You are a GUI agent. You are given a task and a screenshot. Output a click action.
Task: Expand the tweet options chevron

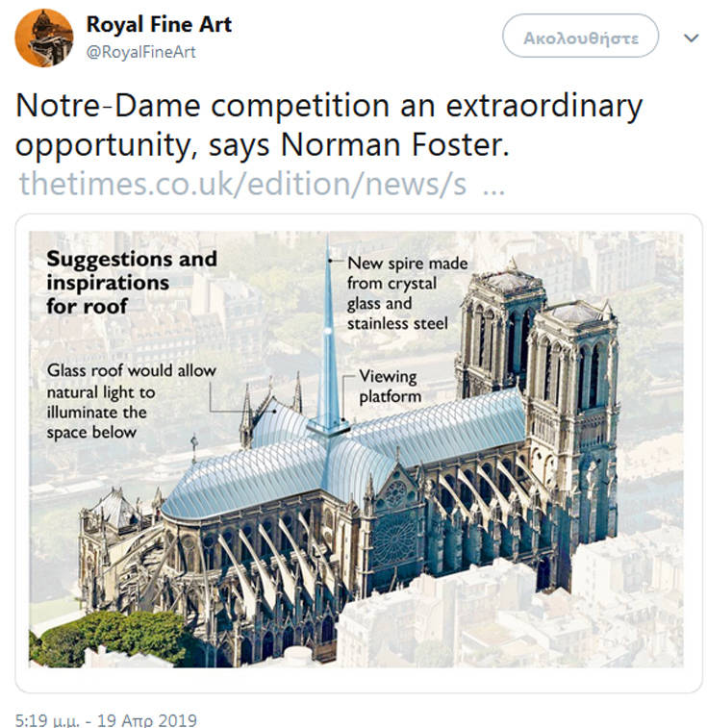[x=692, y=38]
